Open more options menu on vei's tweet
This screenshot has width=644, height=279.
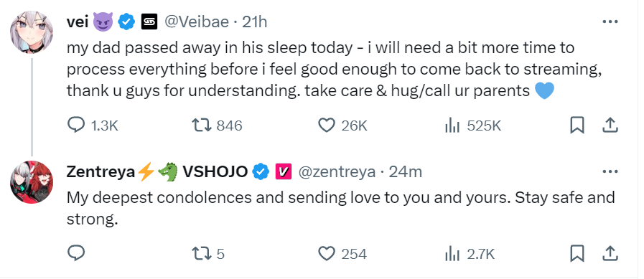610,22
